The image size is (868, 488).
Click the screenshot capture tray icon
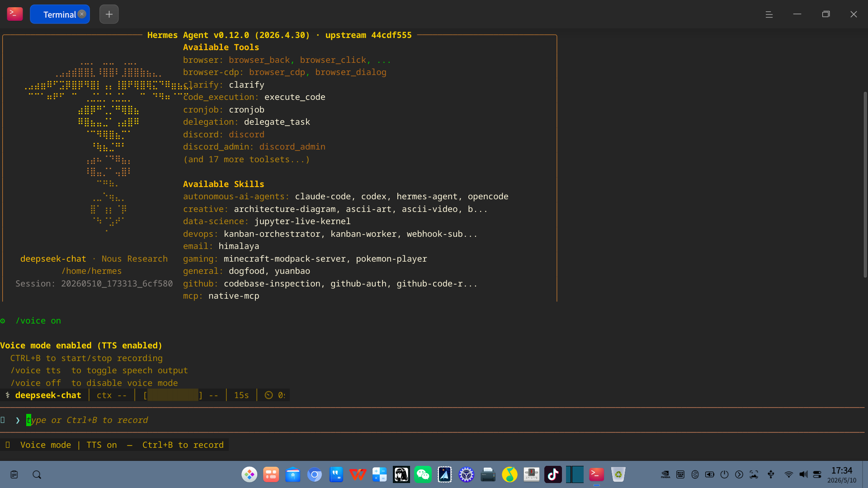coord(754,474)
